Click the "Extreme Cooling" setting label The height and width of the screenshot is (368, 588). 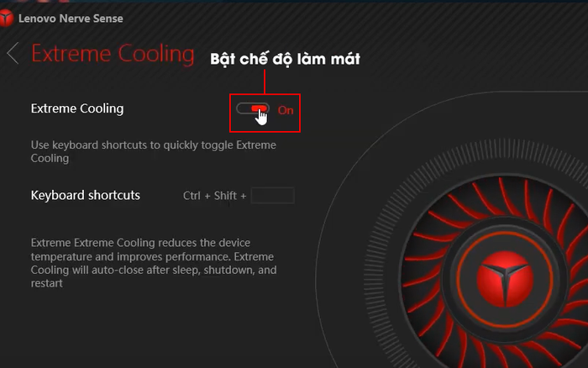point(77,108)
